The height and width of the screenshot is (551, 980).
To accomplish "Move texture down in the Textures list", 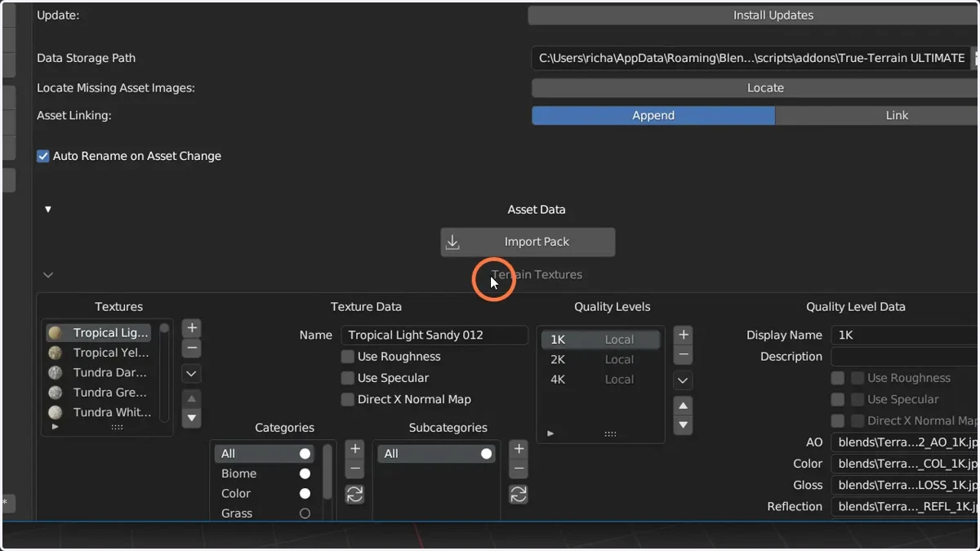I will point(192,418).
